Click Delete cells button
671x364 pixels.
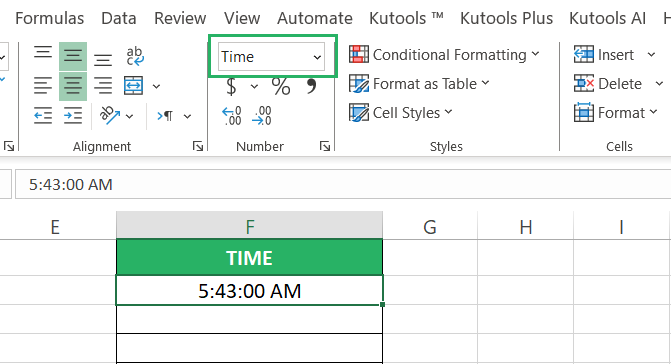(608, 84)
